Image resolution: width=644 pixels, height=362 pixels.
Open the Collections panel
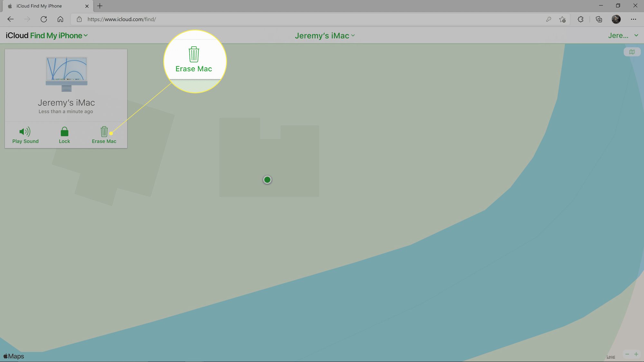tap(599, 19)
